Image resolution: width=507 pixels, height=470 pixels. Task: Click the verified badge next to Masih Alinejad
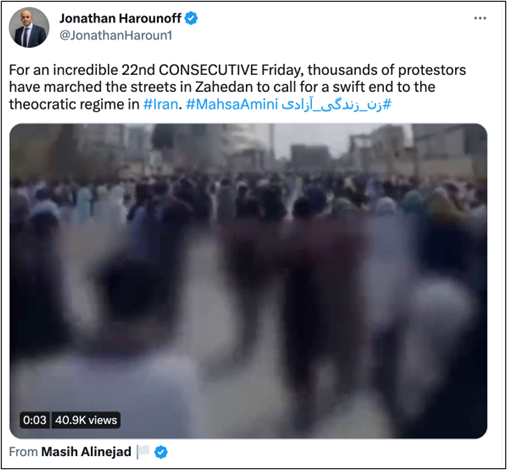pyautogui.click(x=161, y=452)
